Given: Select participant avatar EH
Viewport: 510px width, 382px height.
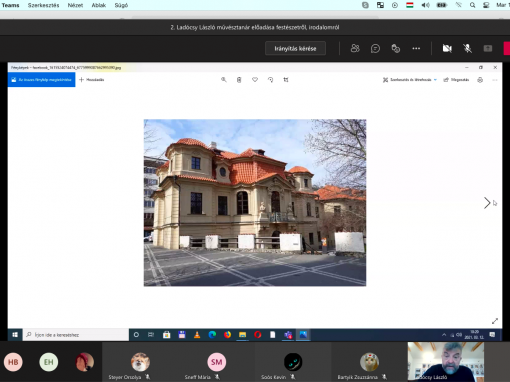Looking at the screenshot, I should pos(49,362).
